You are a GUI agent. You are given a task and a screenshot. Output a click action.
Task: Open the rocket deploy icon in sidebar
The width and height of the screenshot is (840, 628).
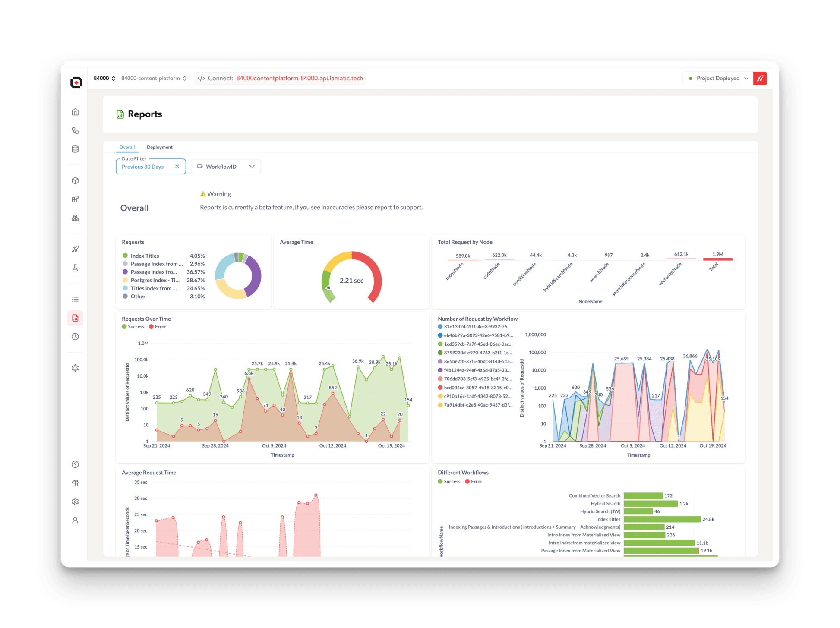[x=75, y=249]
